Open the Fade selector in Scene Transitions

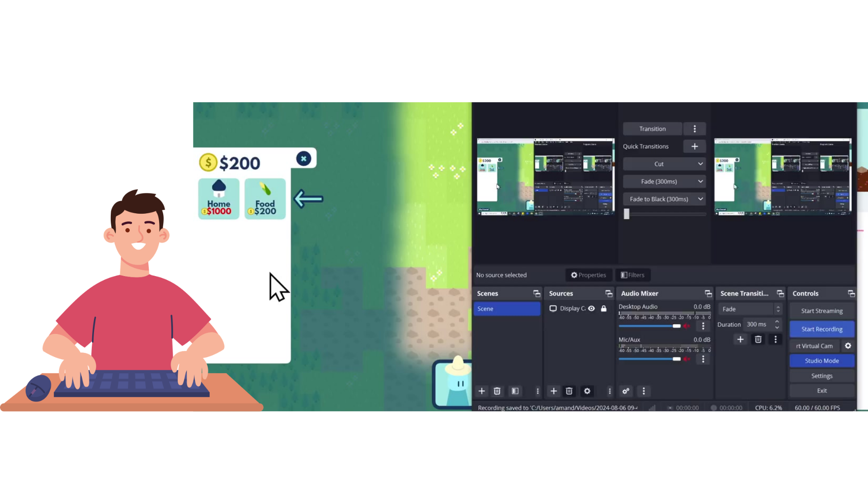750,309
